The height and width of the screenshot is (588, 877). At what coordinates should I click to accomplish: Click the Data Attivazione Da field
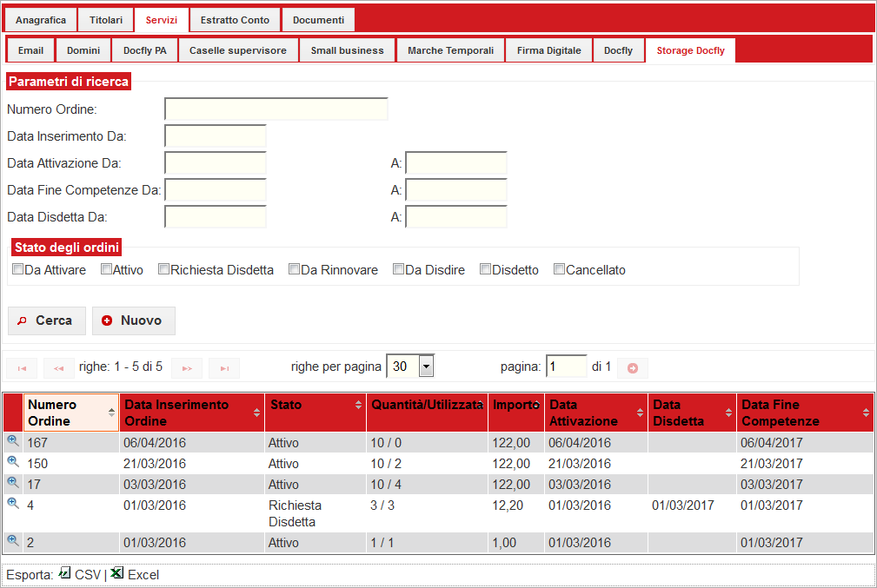pos(216,162)
